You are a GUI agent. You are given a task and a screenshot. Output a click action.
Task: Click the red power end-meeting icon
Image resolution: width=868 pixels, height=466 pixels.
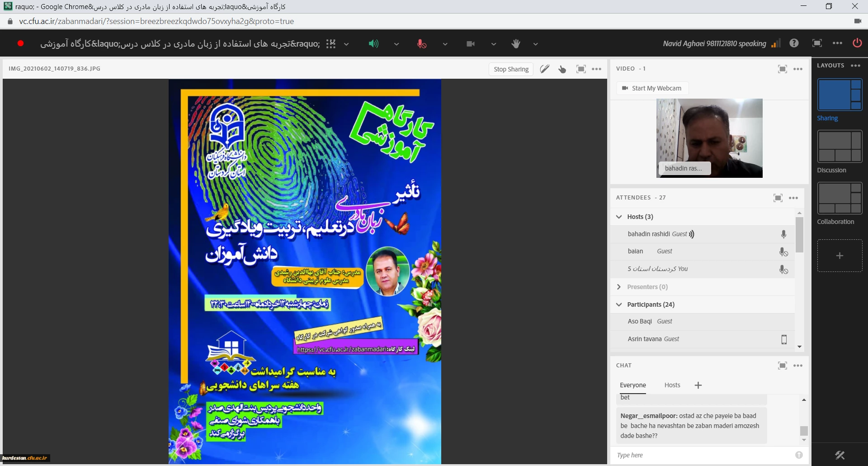[857, 43]
